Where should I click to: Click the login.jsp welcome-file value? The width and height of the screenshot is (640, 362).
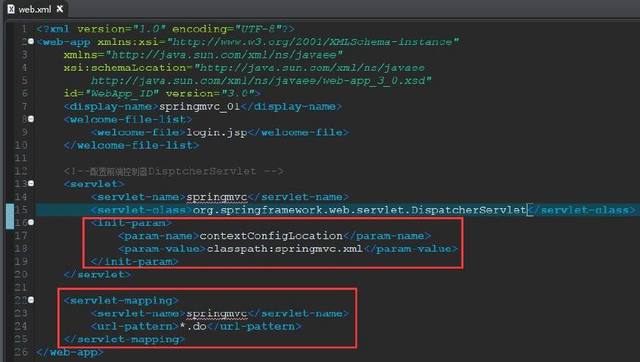216,132
